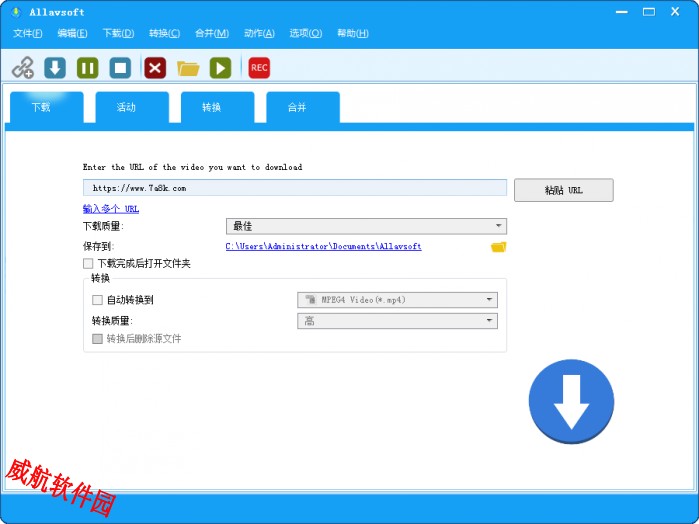Maximize the Allavsoft window
Viewport: 699px width, 524px height.
click(x=649, y=12)
